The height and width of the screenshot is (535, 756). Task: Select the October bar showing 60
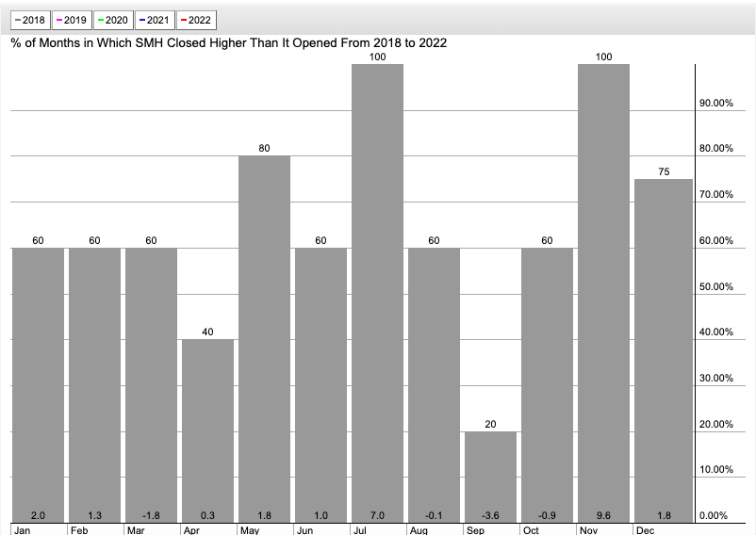pos(548,385)
